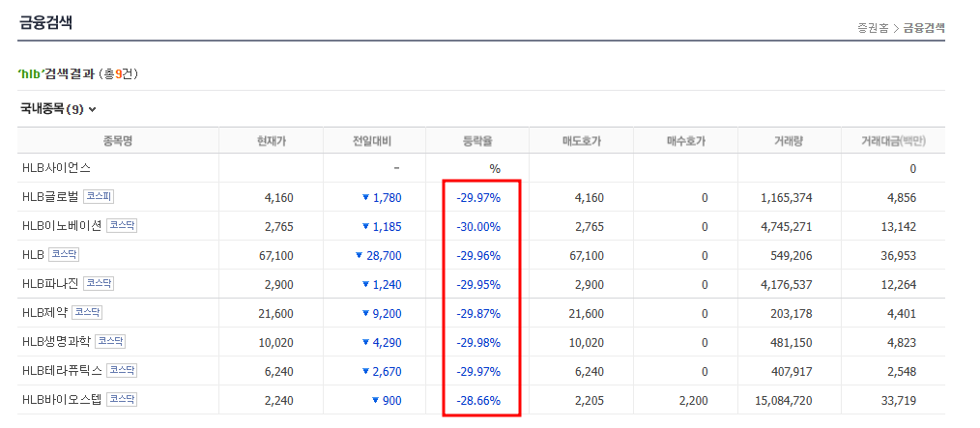Image resolution: width=980 pixels, height=428 pixels.
Task: Click the -29.98% change rate value
Action: click(478, 342)
